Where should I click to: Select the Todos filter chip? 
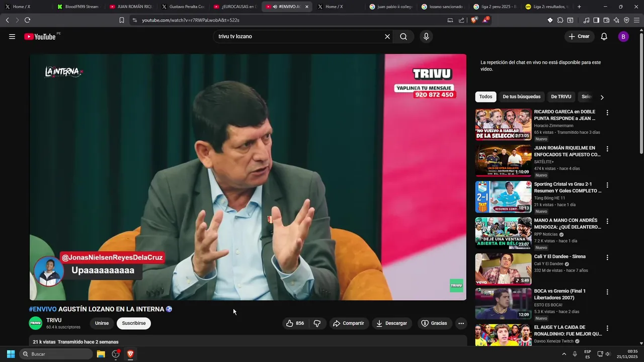coord(486,97)
